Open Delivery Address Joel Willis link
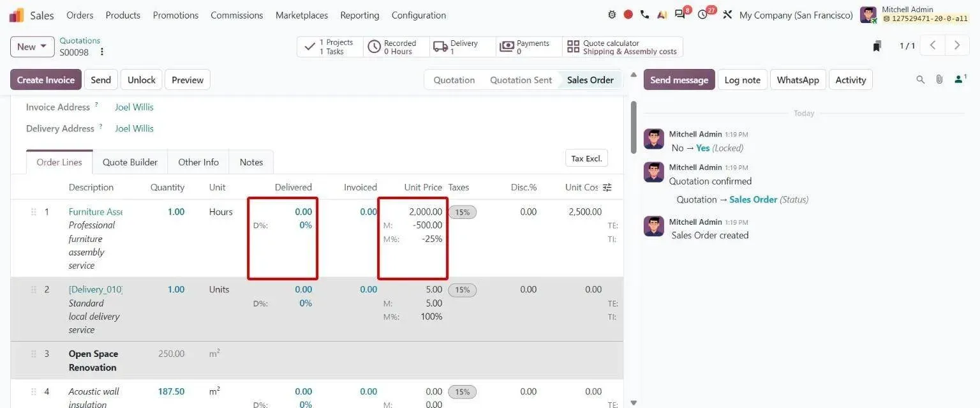 click(x=134, y=128)
